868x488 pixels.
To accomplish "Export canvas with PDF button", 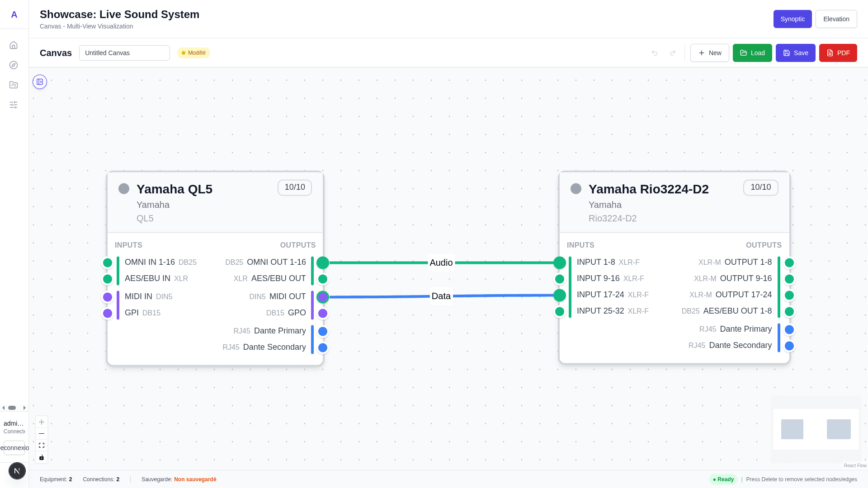I will coord(838,53).
